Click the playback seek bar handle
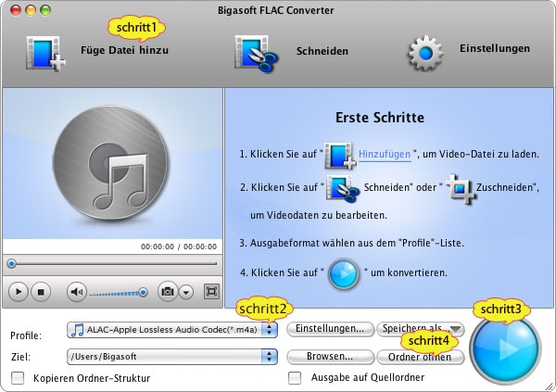The height and width of the screenshot is (392, 556). [12, 263]
